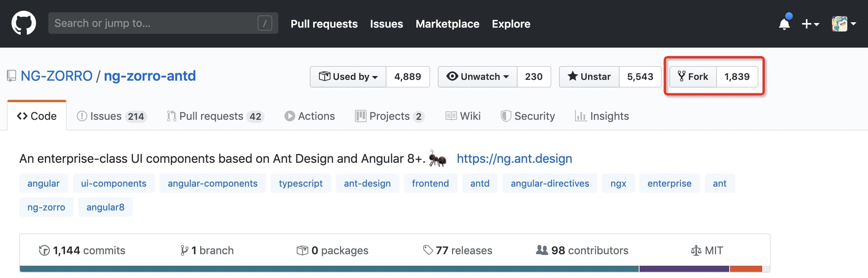The height and width of the screenshot is (278, 868).
Task: Open the GitHub homepage via Octocat logo
Action: pyautogui.click(x=24, y=23)
